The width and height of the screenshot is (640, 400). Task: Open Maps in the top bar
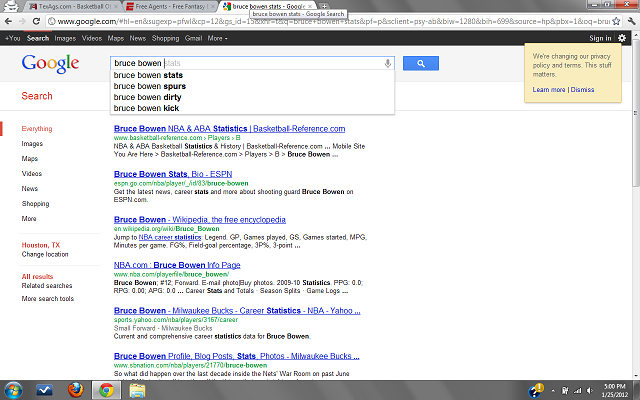coord(116,38)
